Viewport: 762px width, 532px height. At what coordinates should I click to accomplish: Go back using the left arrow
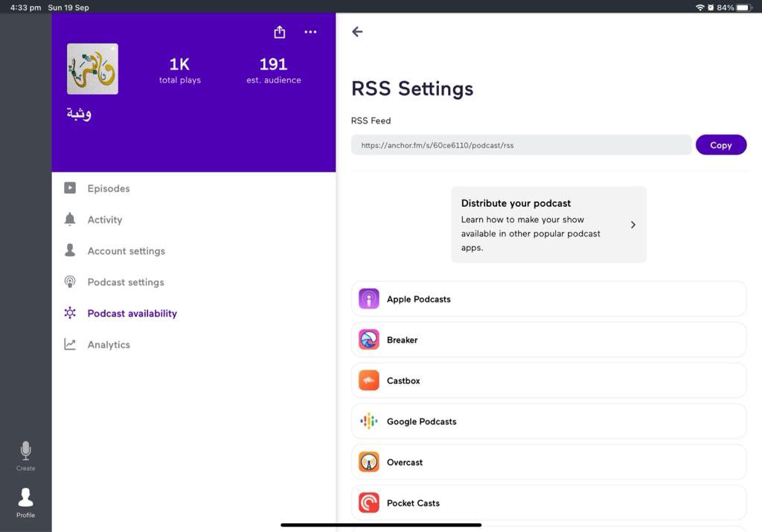[x=357, y=31]
